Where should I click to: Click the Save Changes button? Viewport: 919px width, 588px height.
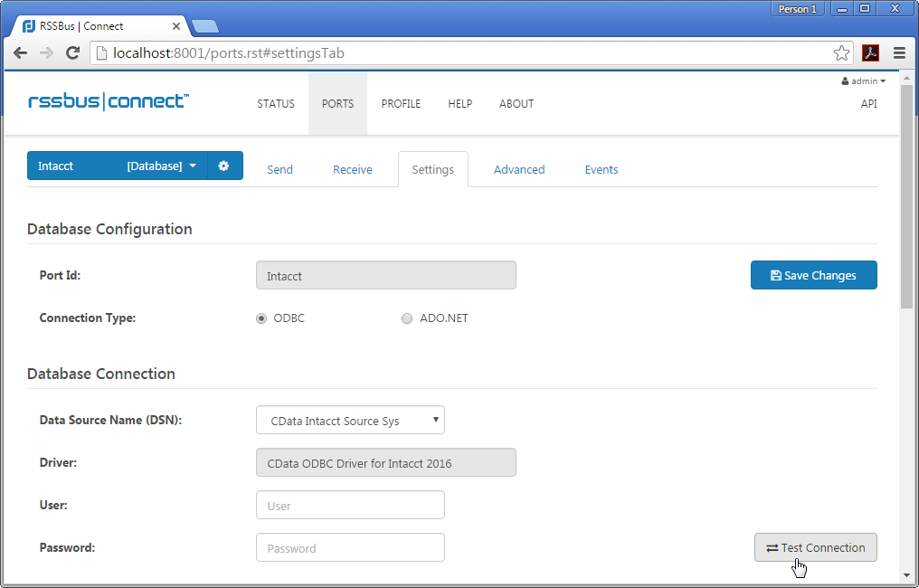point(813,276)
